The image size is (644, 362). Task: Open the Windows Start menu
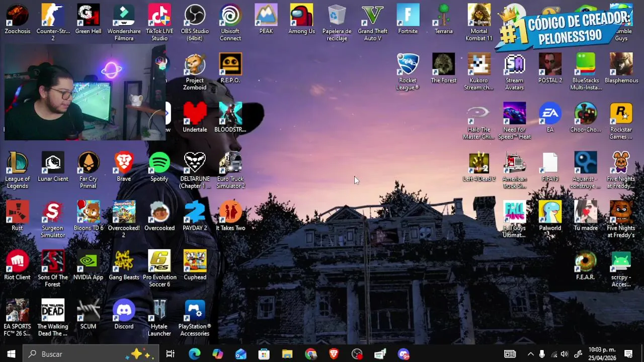tap(12, 354)
